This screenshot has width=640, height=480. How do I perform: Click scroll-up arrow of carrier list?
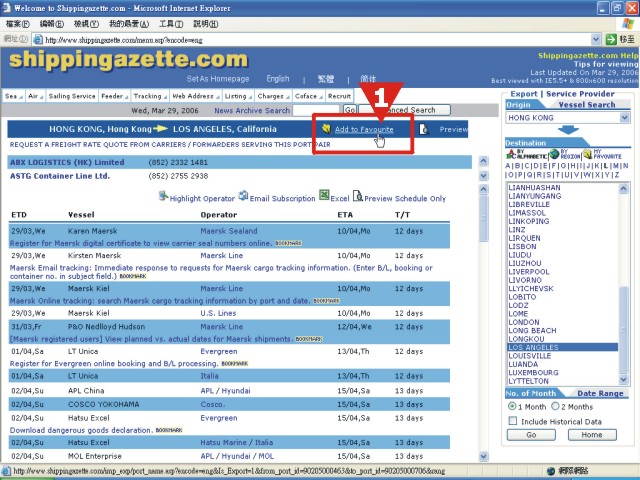coord(483,161)
